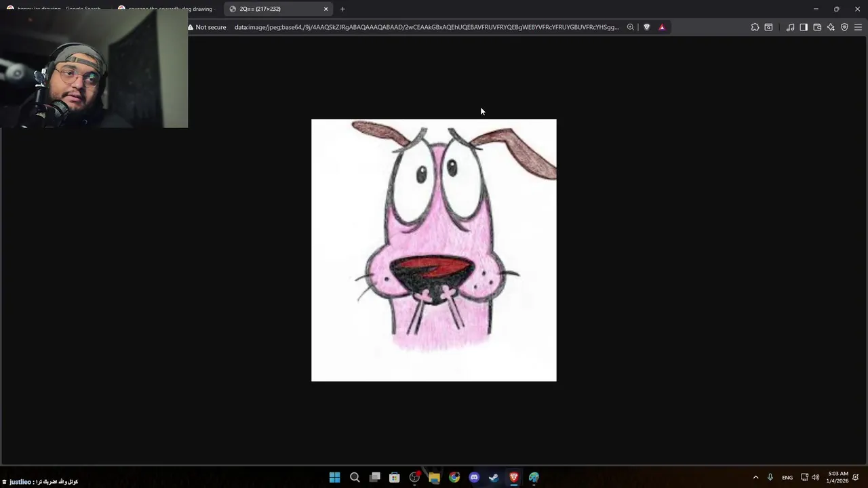Screen dimensions: 868x488
Task: Switch the ENG input language indicator
Action: [x=787, y=477]
